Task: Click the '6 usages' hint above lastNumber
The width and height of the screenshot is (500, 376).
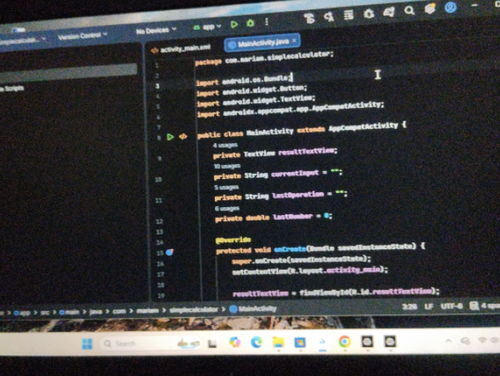Action: coord(227,208)
